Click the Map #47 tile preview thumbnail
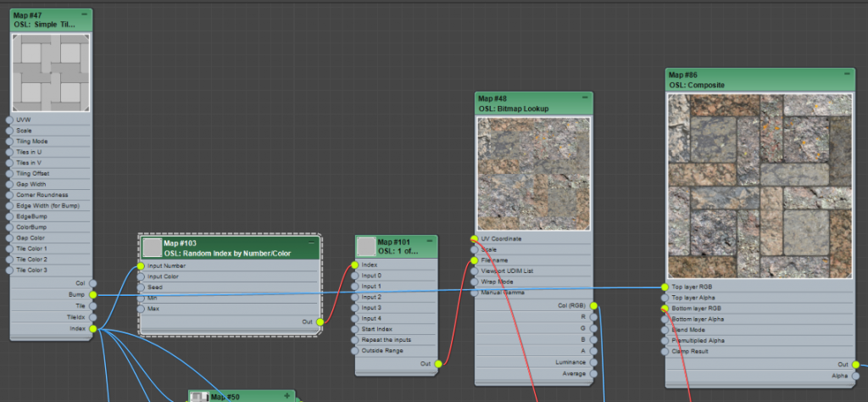The height and width of the screenshot is (402, 868). (x=50, y=73)
